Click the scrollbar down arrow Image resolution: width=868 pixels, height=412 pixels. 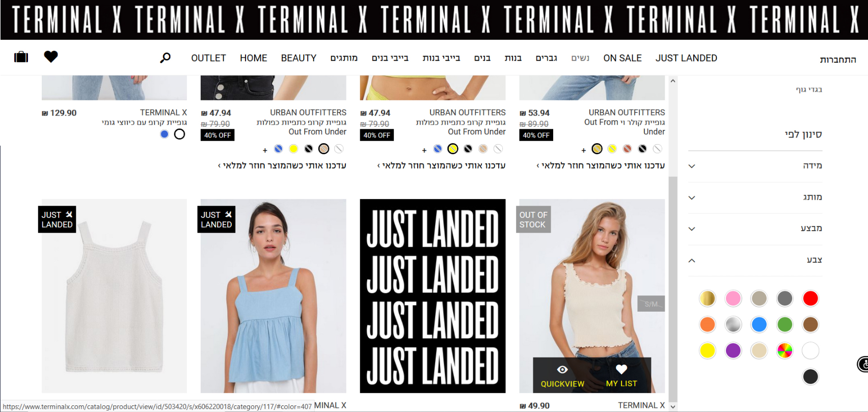point(673,406)
